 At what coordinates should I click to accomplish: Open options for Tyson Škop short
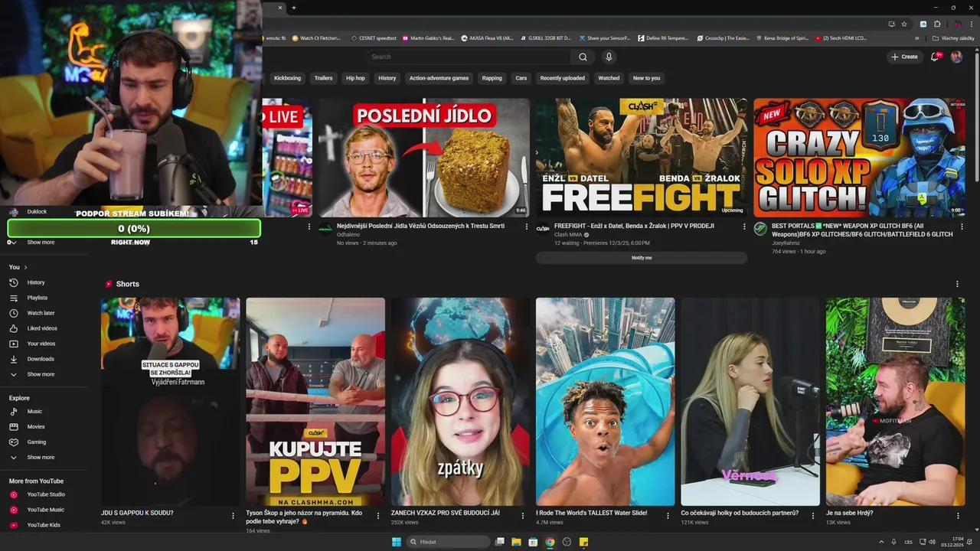[377, 516]
